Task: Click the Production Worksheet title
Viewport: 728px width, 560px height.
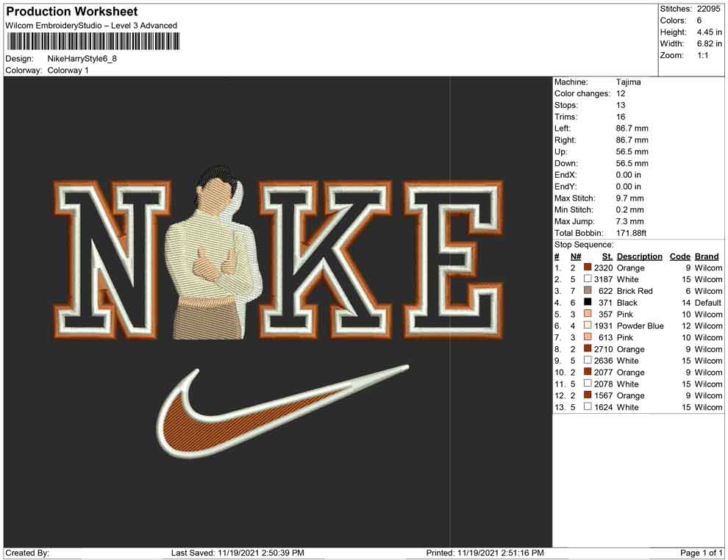Action: pos(72,11)
